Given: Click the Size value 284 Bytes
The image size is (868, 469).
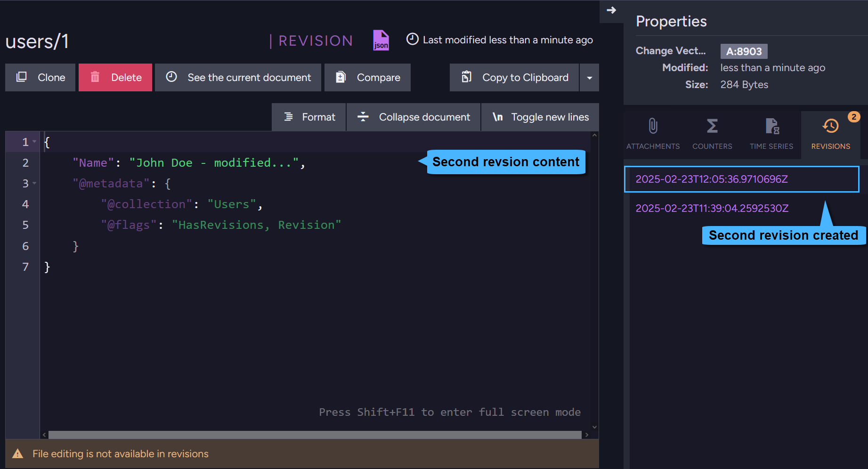Looking at the screenshot, I should (744, 85).
